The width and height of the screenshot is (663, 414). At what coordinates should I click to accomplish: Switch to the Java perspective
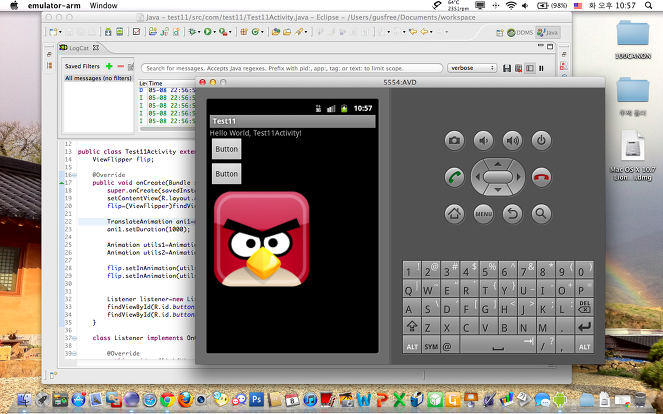548,32
